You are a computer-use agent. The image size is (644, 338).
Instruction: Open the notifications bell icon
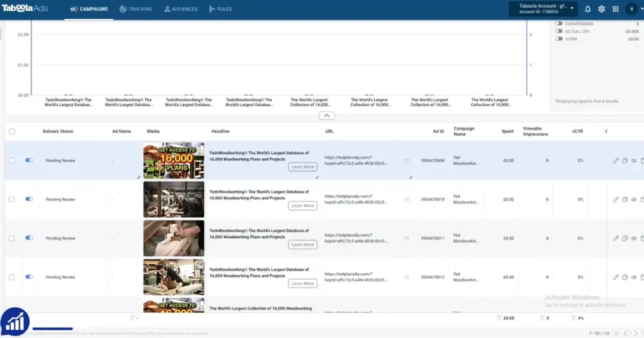(588, 9)
